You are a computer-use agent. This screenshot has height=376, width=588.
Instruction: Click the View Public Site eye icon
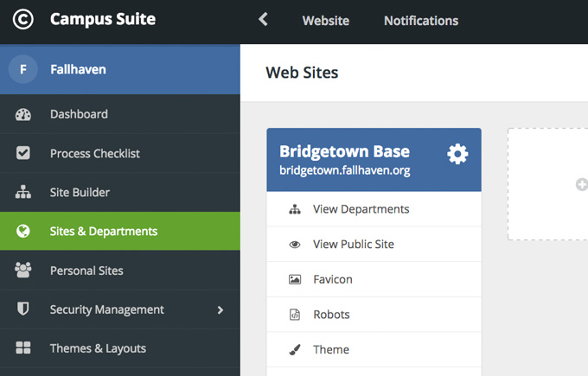tap(295, 245)
